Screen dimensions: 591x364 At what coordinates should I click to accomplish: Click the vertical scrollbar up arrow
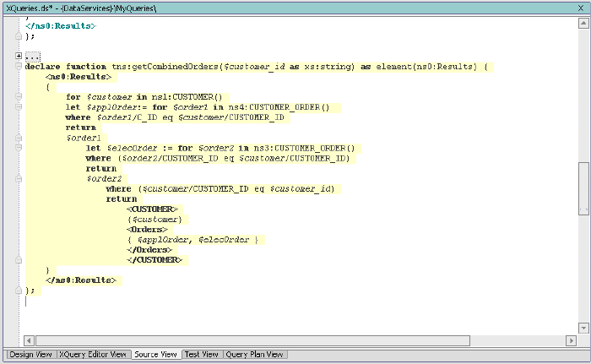tap(583, 24)
